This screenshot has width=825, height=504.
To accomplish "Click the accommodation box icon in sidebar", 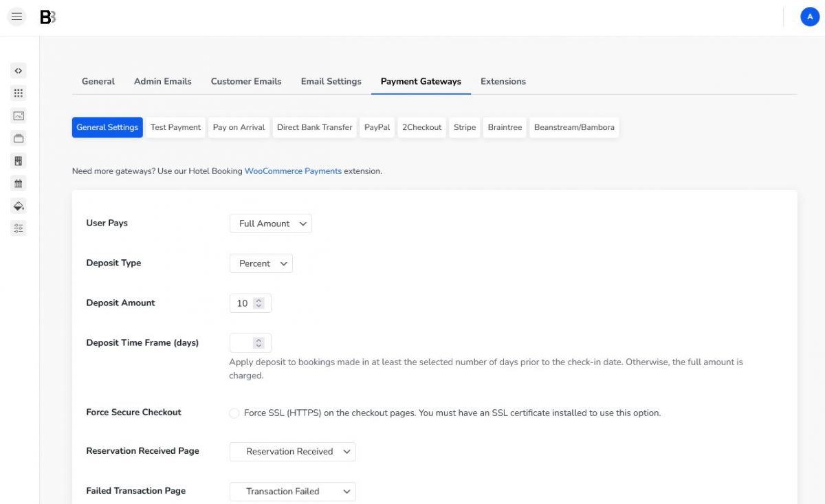I will [18, 138].
